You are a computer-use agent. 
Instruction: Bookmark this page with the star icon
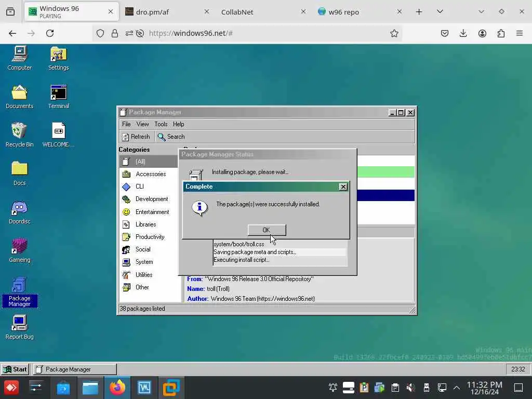pos(394,33)
